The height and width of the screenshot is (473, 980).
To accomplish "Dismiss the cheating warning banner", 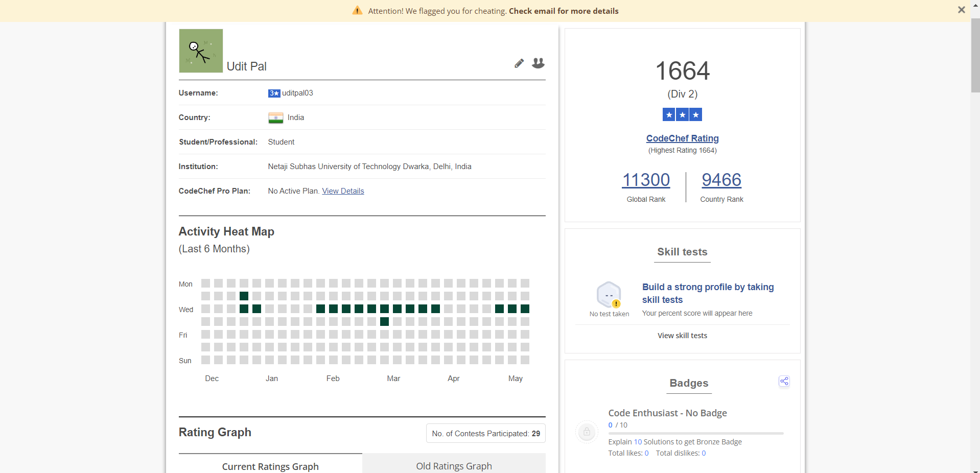I will (x=961, y=10).
